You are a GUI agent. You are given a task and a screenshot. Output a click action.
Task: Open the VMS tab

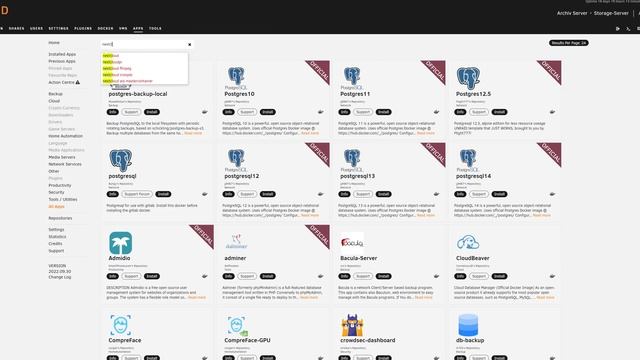click(123, 29)
